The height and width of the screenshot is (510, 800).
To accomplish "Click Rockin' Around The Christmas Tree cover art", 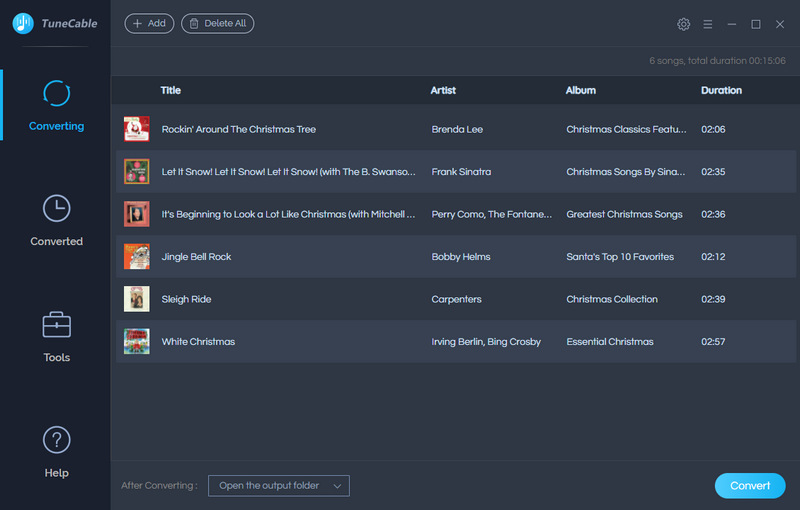I will 137,129.
